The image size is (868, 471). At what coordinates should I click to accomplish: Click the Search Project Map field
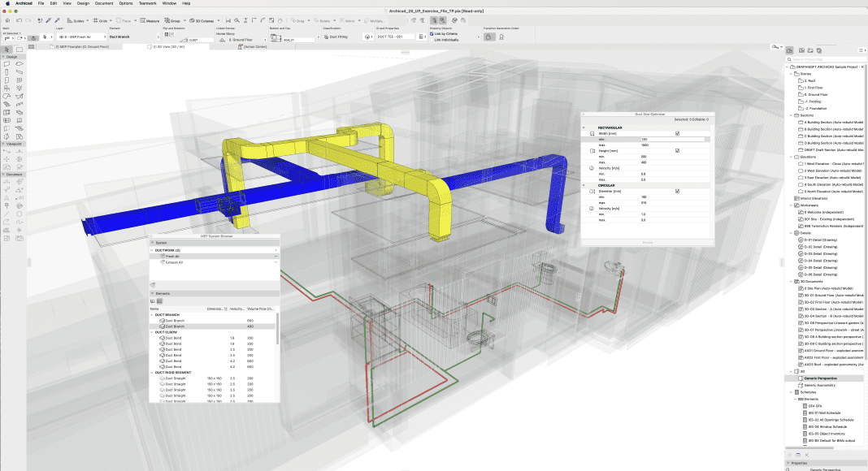(825, 58)
